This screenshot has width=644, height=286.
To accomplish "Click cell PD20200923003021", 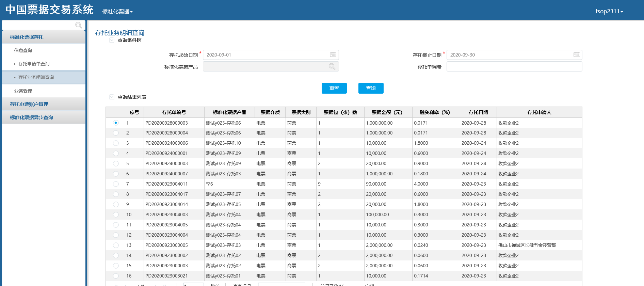I will (x=167, y=276).
